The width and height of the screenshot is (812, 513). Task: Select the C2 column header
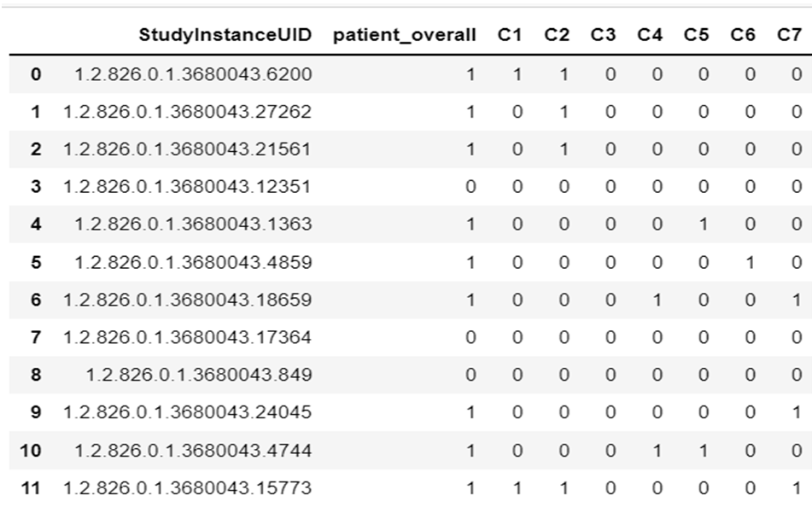coord(556,35)
